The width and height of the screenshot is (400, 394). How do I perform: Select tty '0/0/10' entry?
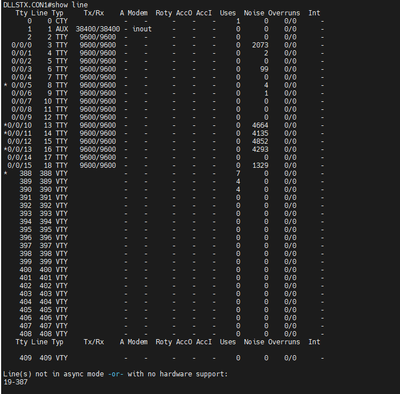(20, 125)
